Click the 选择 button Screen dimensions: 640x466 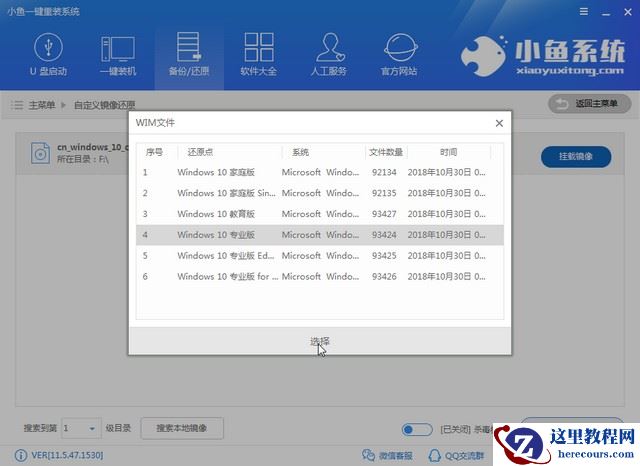point(320,341)
